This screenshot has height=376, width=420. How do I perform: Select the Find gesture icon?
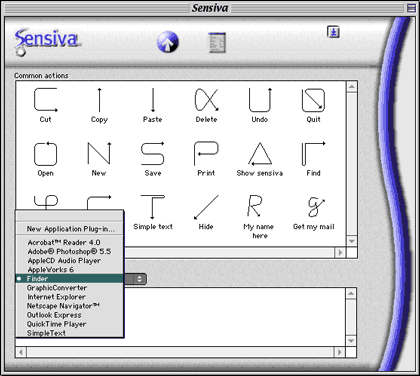(313, 153)
